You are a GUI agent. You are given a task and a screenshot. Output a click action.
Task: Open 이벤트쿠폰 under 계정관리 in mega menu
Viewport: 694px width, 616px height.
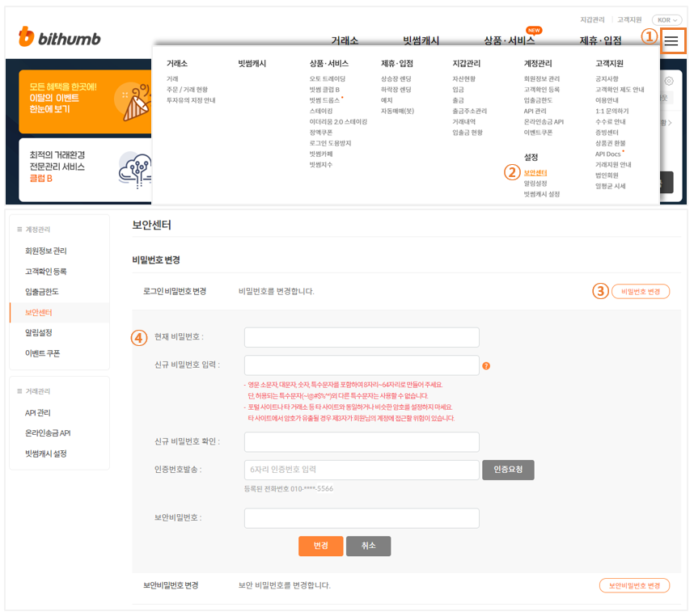(x=538, y=133)
